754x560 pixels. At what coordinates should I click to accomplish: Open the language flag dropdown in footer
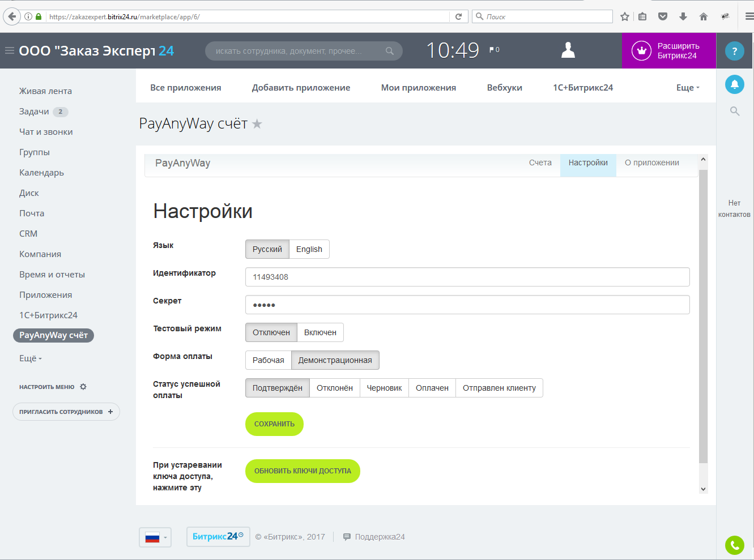pos(155,537)
